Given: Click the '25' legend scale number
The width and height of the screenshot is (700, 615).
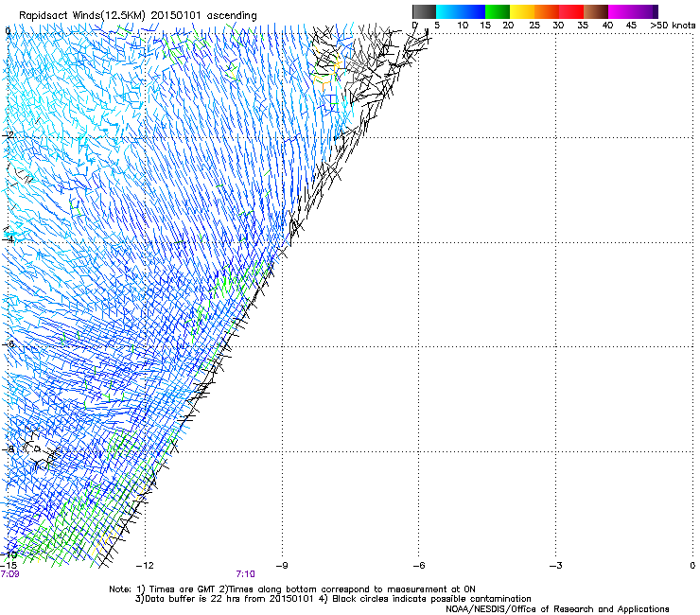Looking at the screenshot, I should coord(534,26).
